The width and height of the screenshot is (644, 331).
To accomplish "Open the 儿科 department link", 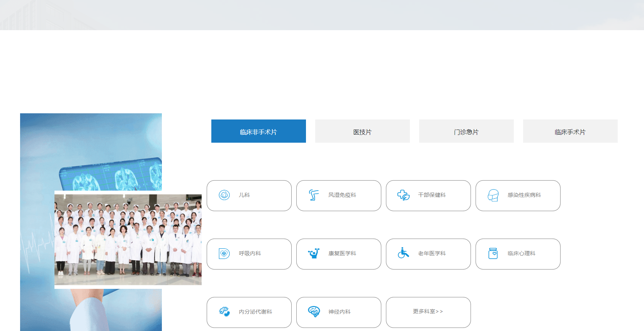I will click(x=249, y=196).
